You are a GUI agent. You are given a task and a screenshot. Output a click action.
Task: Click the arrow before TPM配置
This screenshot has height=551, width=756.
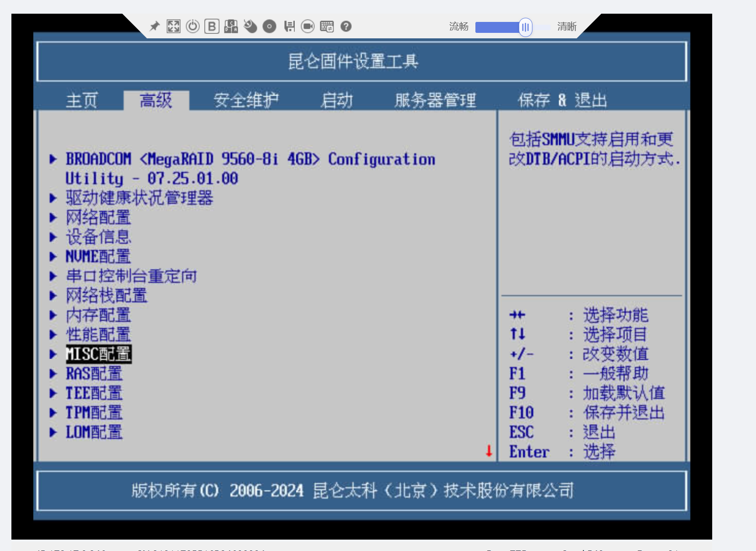[53, 413]
